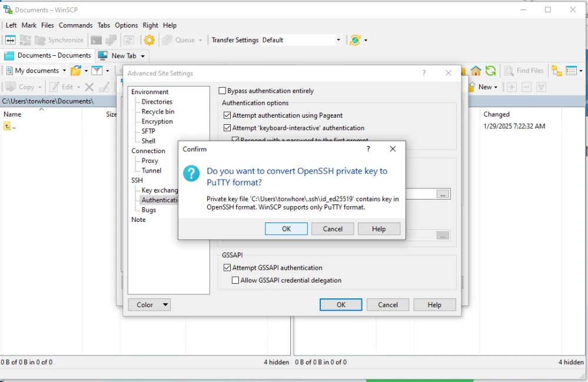Open the My documents drive dropdown
588x382 pixels.
(x=64, y=71)
